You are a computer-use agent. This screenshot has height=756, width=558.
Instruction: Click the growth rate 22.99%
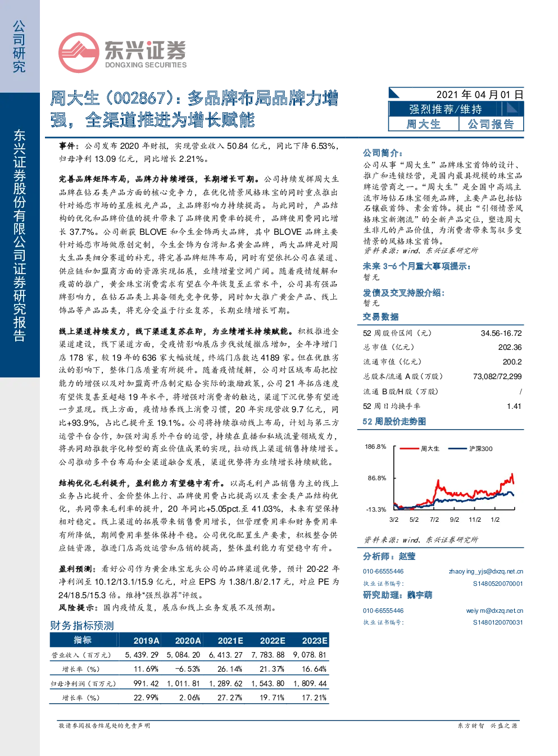click(x=146, y=698)
